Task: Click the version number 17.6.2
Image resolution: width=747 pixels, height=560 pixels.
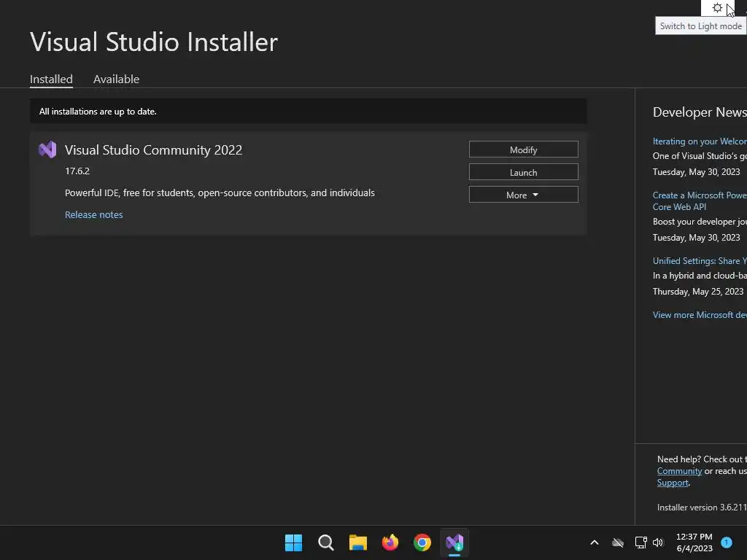Action: click(x=77, y=171)
